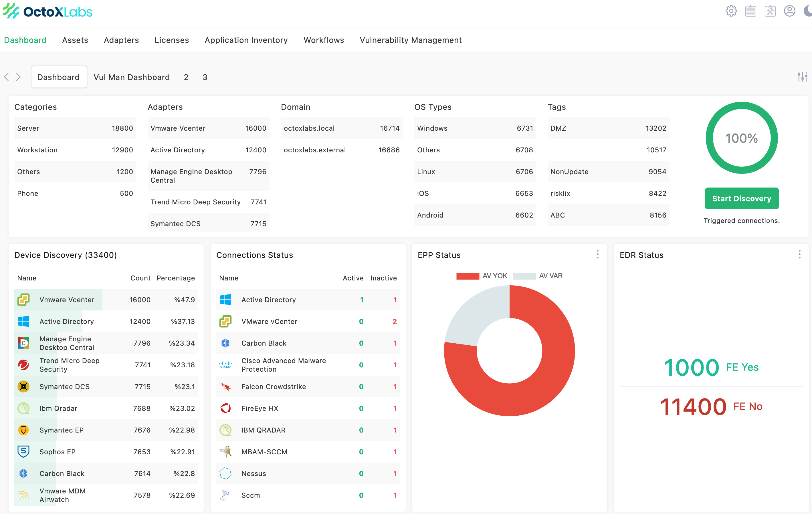Open dashboard filter sliders icon
Image resolution: width=812 pixels, height=514 pixels.
coord(802,77)
